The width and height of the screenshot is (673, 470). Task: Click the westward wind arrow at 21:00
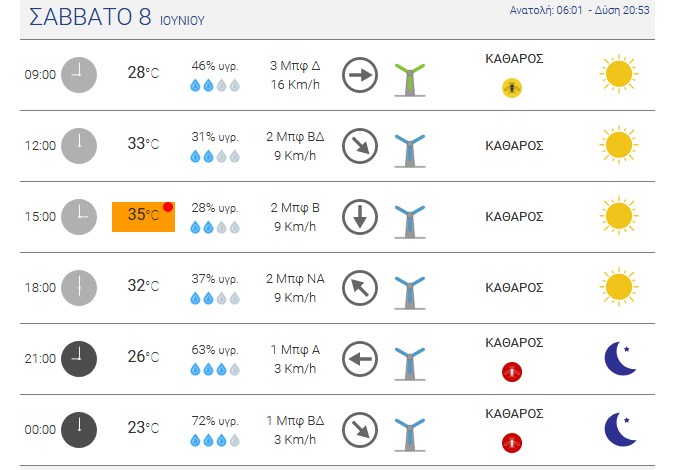pyautogui.click(x=360, y=359)
